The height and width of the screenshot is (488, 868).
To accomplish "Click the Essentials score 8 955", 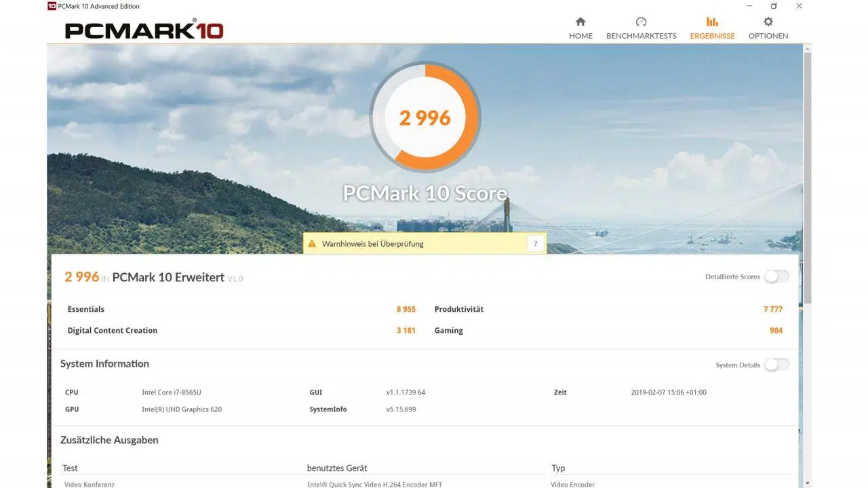I will [406, 309].
